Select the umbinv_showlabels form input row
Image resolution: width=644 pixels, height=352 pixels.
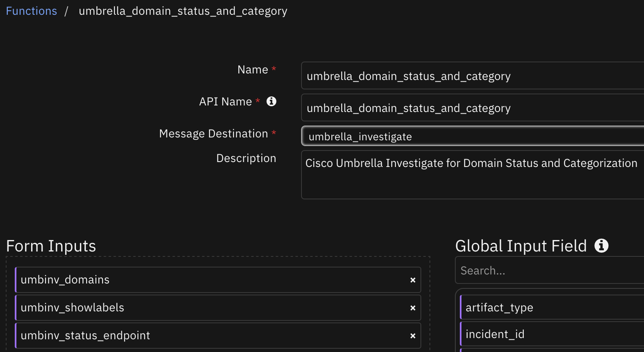point(218,308)
